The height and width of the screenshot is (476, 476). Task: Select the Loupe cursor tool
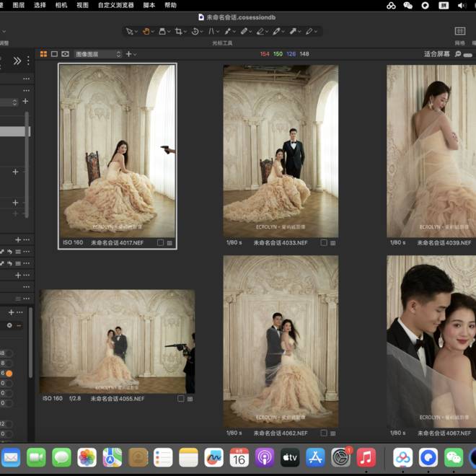[x=162, y=31]
